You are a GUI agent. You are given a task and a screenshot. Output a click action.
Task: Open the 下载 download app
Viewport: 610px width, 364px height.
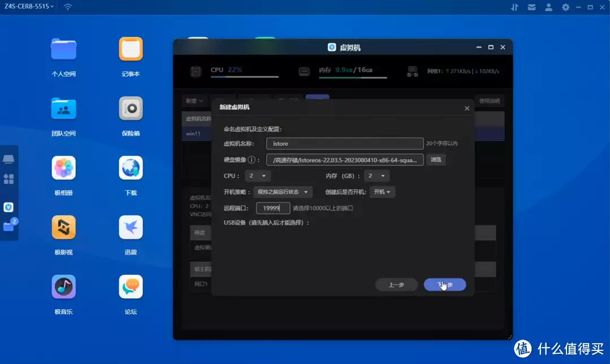click(130, 168)
